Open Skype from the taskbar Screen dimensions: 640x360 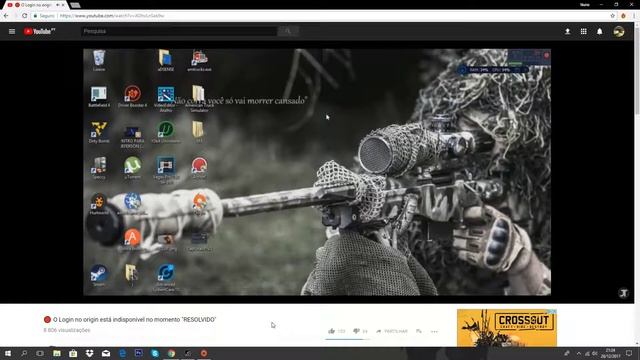pos(155,353)
